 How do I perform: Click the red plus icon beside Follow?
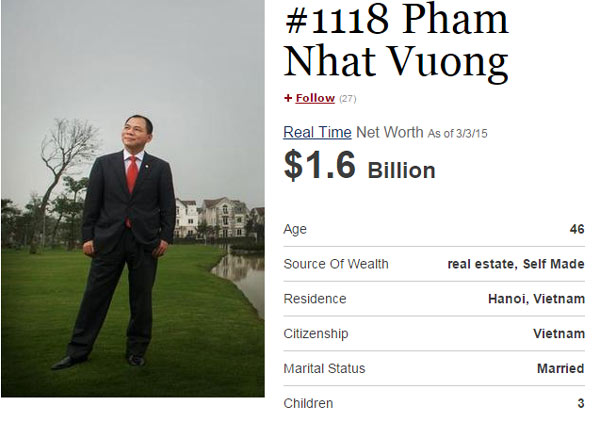288,98
